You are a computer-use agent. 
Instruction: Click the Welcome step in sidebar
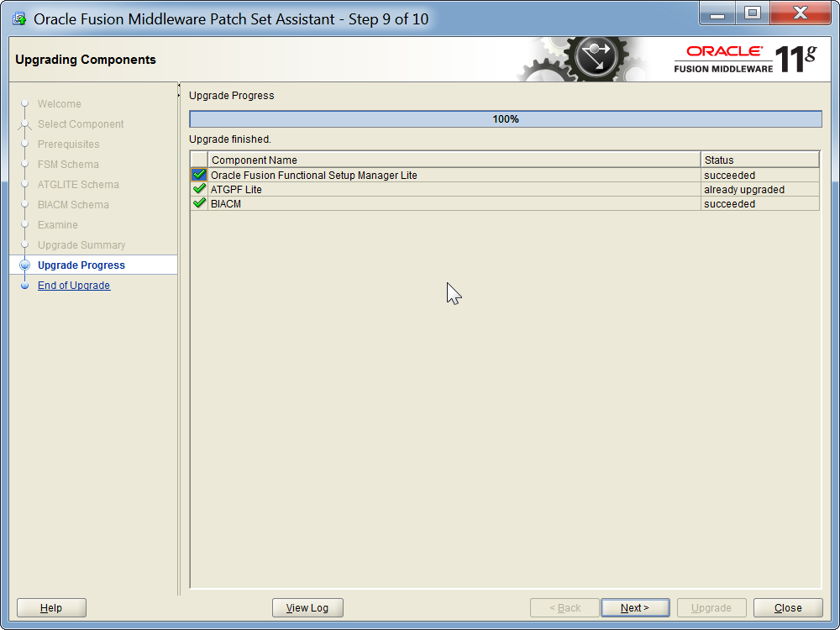point(60,104)
